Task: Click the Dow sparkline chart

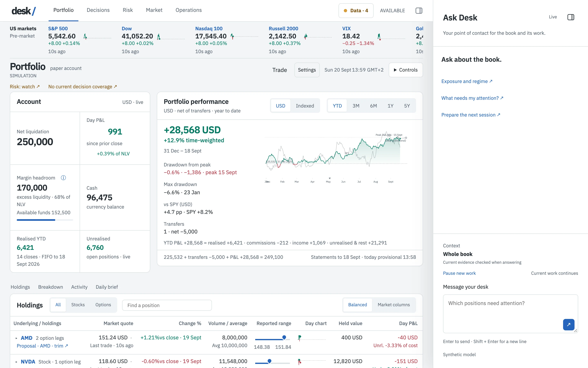Action: coord(171,37)
